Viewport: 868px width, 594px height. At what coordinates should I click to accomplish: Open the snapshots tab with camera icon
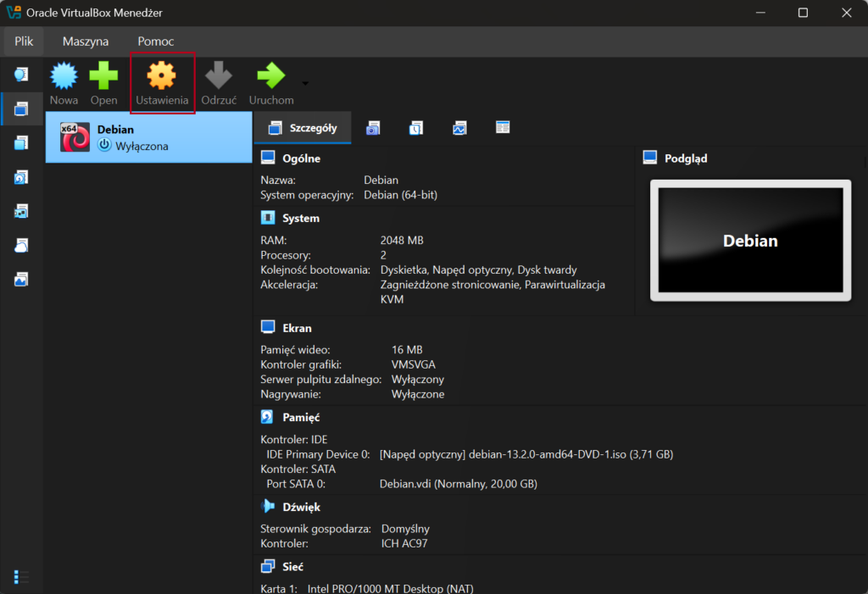click(x=373, y=129)
